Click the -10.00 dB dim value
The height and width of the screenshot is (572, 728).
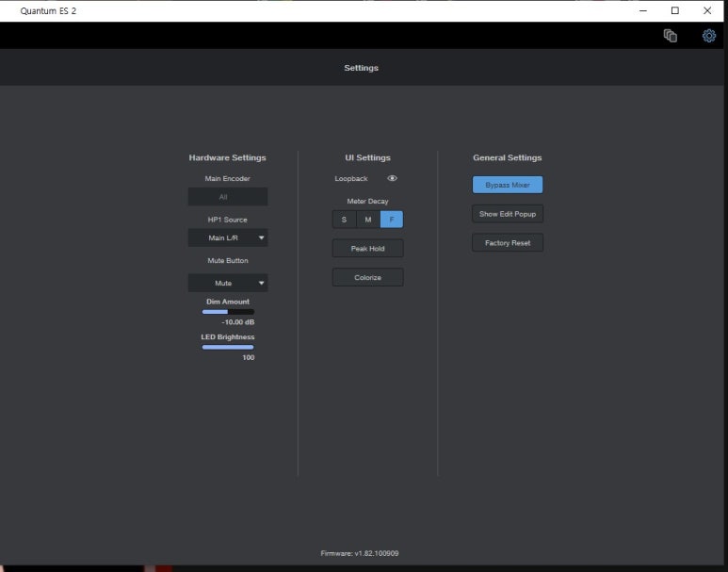click(x=238, y=322)
